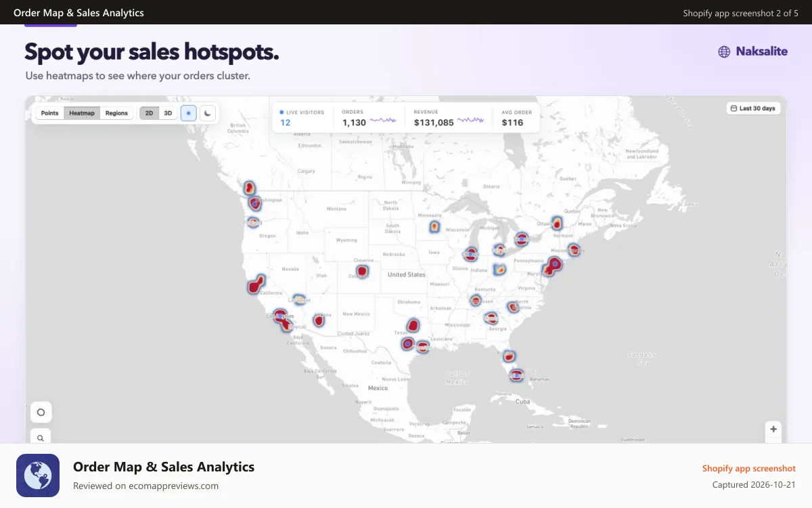Image resolution: width=812 pixels, height=508 pixels.
Task: Click the Revenue value $131,085
Action: click(x=434, y=123)
